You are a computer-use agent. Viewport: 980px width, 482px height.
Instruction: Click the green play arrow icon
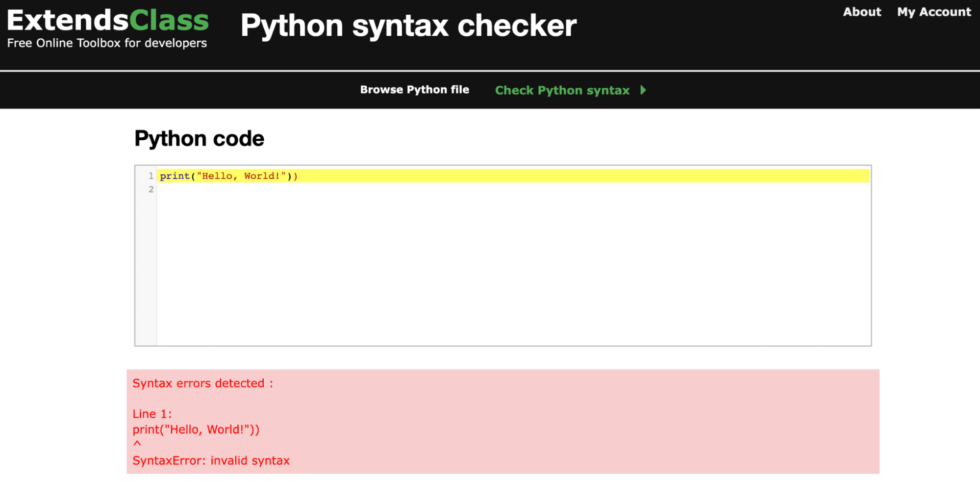(x=643, y=90)
